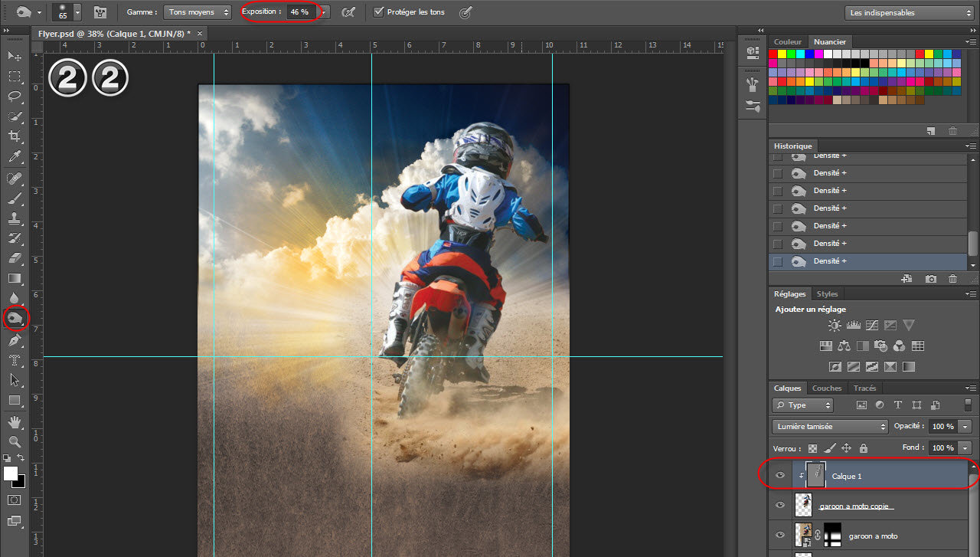980x557 pixels.
Task: Pick the red swatch in Nuancier
Action: pyautogui.click(x=773, y=54)
